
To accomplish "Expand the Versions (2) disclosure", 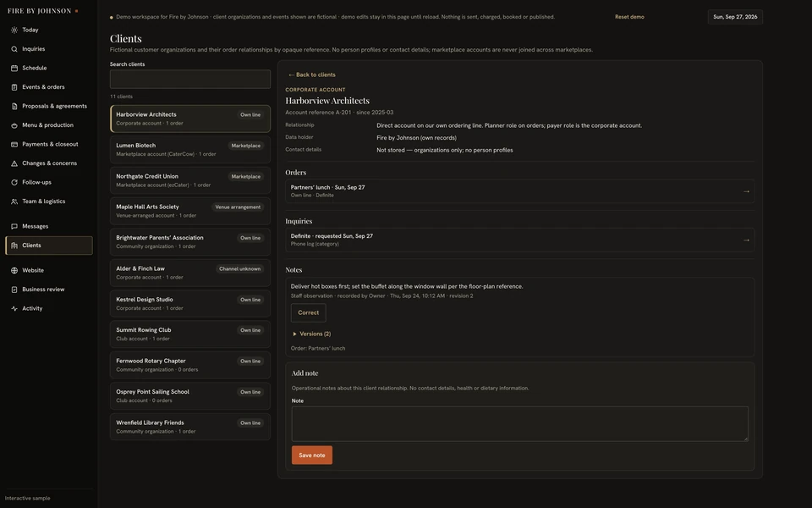I will [311, 334].
